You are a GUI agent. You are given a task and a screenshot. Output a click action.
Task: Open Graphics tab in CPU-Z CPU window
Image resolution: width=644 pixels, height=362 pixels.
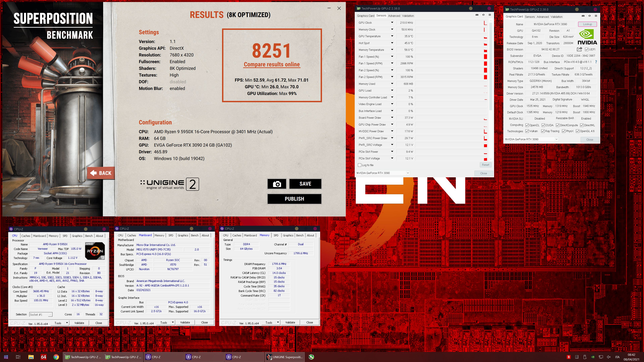click(x=77, y=236)
